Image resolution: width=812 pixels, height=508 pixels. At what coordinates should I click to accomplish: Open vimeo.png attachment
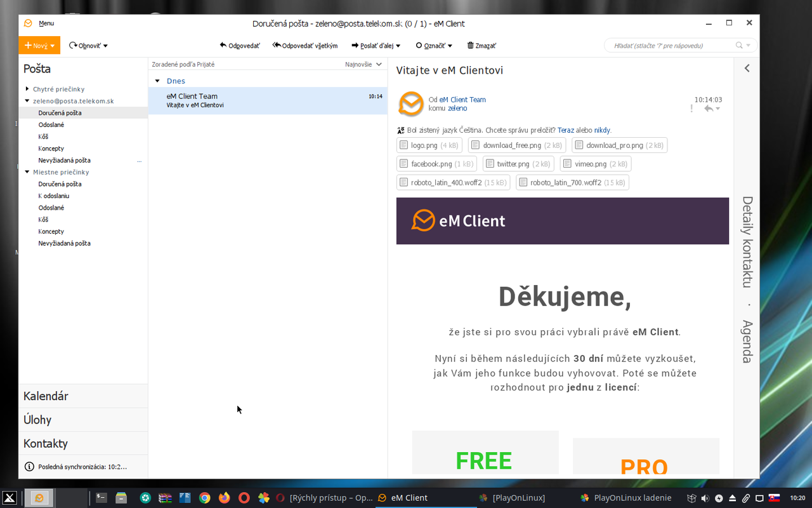(596, 164)
